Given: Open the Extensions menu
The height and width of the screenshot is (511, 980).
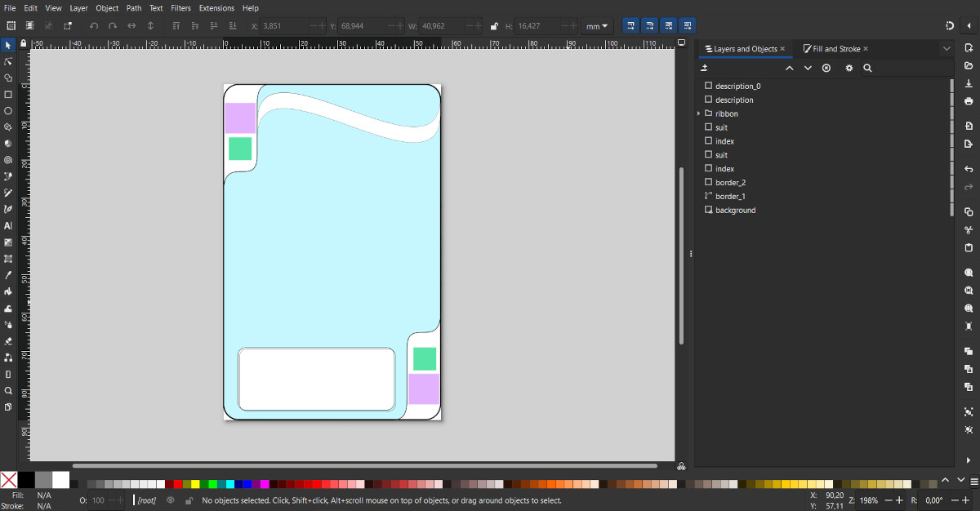Looking at the screenshot, I should (x=216, y=8).
